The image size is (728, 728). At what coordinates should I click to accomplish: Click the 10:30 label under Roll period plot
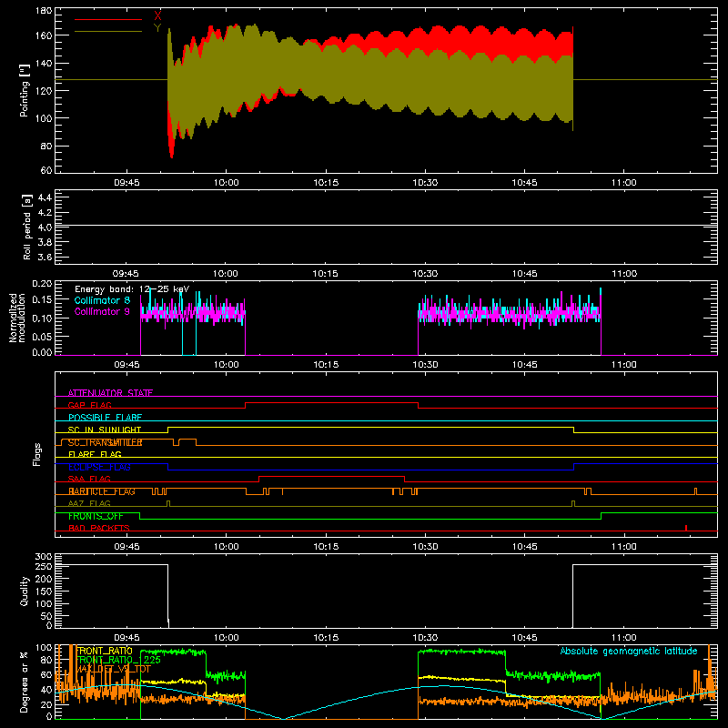click(x=425, y=274)
